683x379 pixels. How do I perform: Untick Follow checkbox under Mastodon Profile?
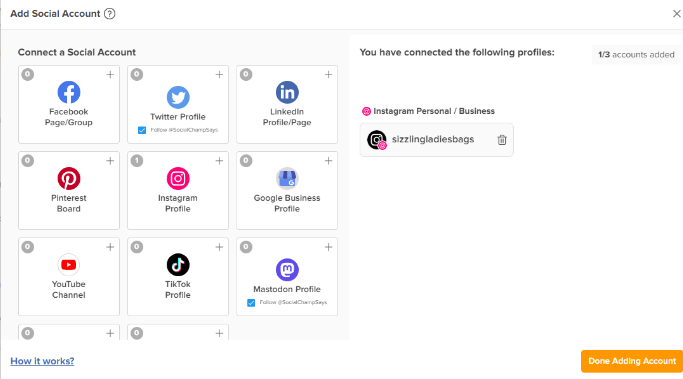click(251, 303)
